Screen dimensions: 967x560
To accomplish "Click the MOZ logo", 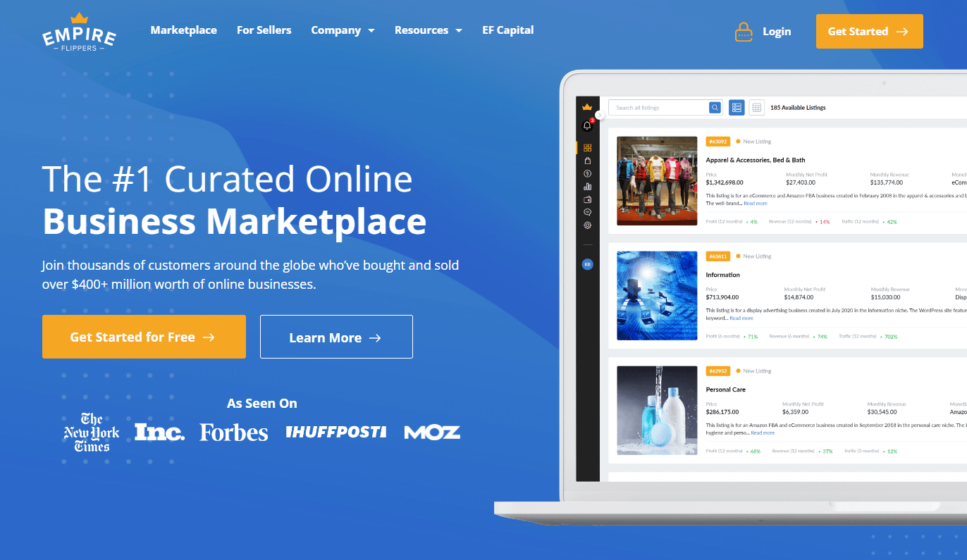I will tap(432, 432).
